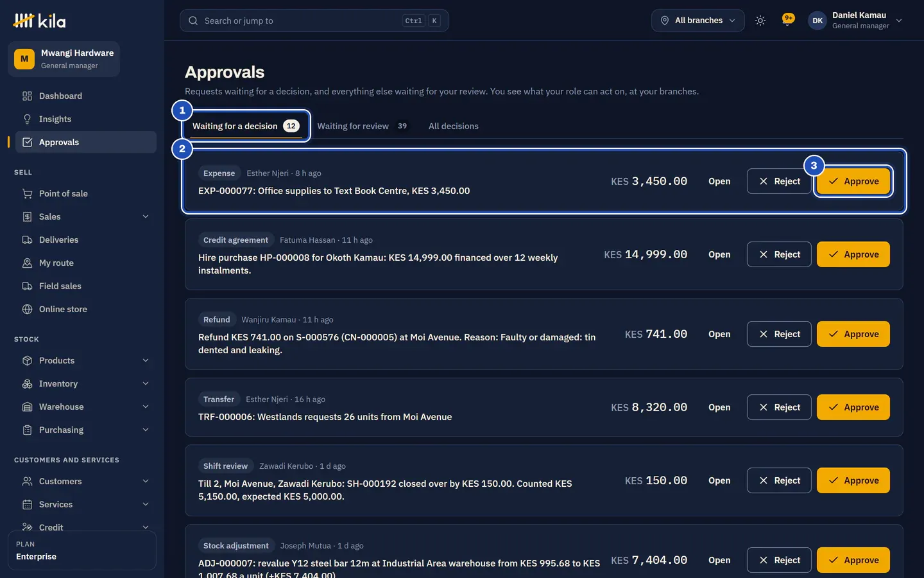
Task: Click the Mwangi Hardware business switcher
Action: [64, 59]
